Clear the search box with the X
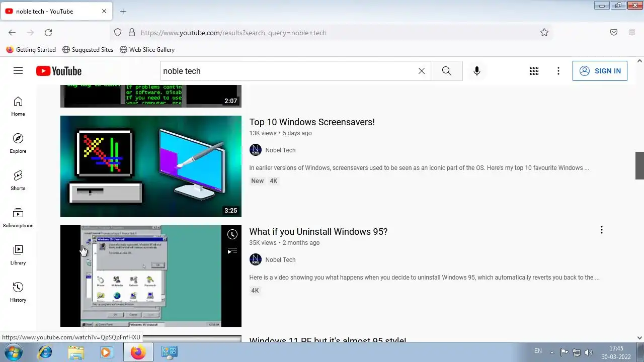 422,71
